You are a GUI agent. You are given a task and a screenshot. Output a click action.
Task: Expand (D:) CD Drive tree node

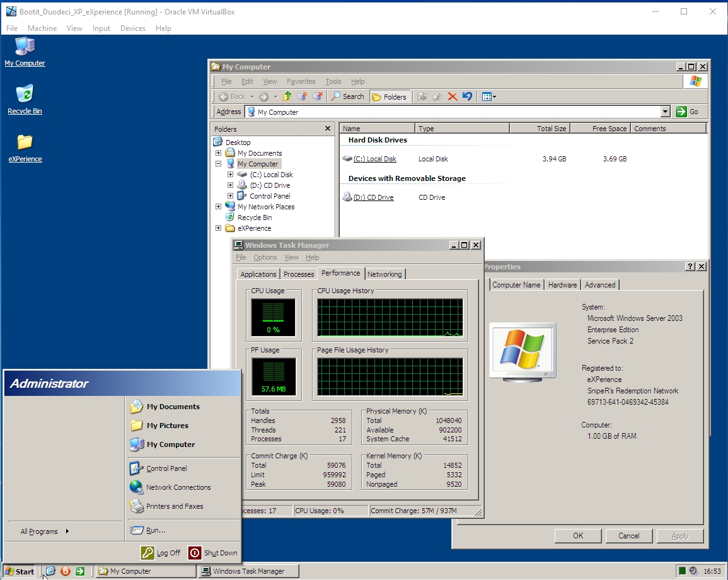(x=230, y=185)
